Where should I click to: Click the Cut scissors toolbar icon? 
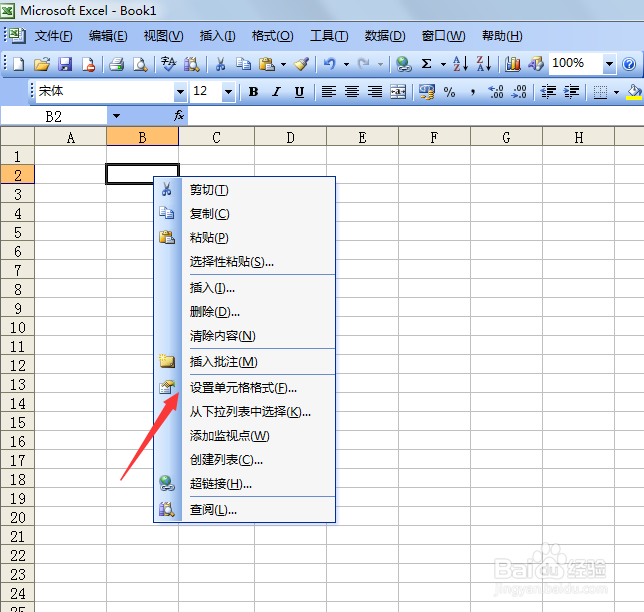220,64
